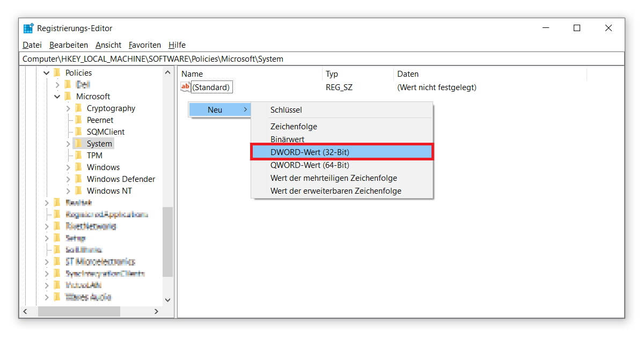Click the Registry Editor app icon in title bar
644x338 pixels.
[28, 28]
